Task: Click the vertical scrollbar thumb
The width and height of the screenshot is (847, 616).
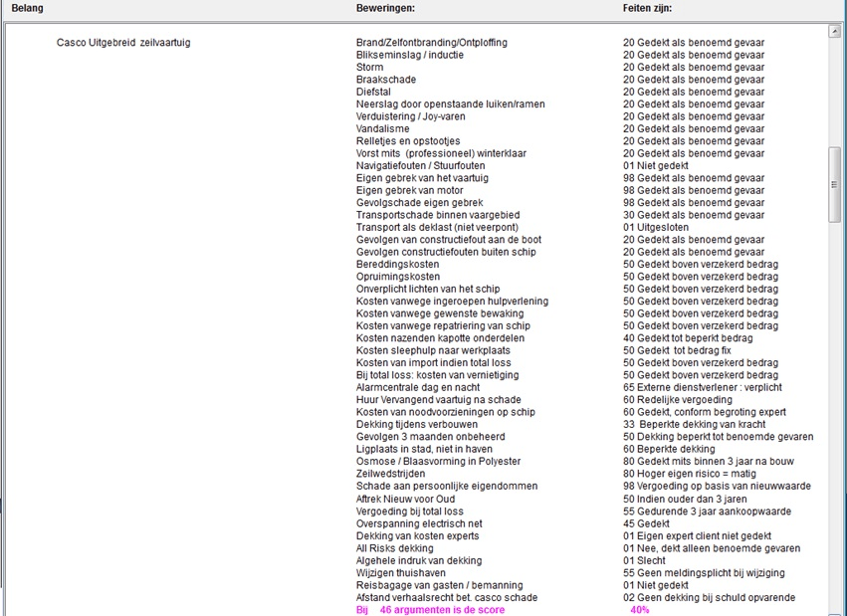Action: pos(834,185)
